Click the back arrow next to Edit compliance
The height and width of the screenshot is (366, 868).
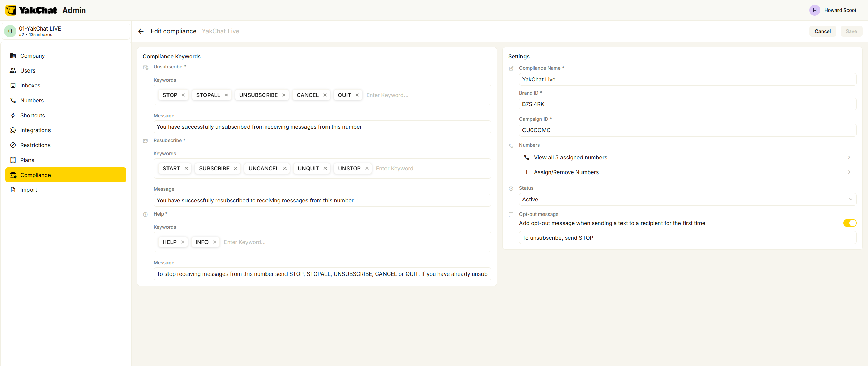tap(141, 31)
